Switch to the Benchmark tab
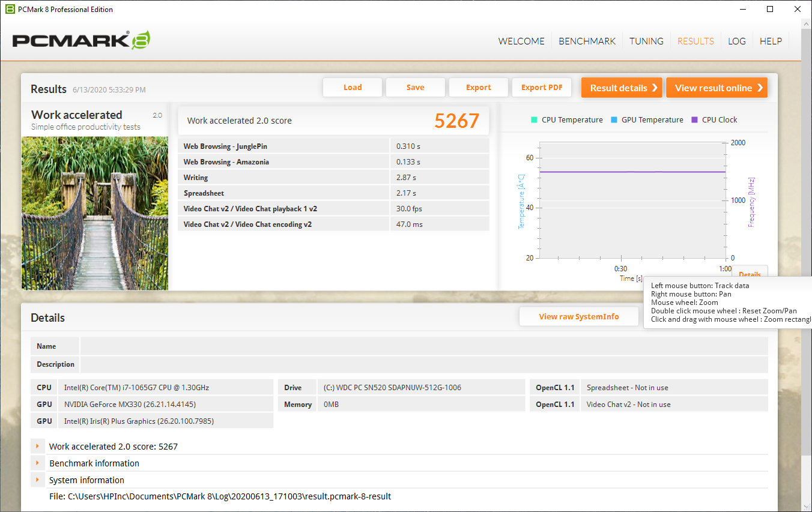The width and height of the screenshot is (812, 512). click(587, 41)
